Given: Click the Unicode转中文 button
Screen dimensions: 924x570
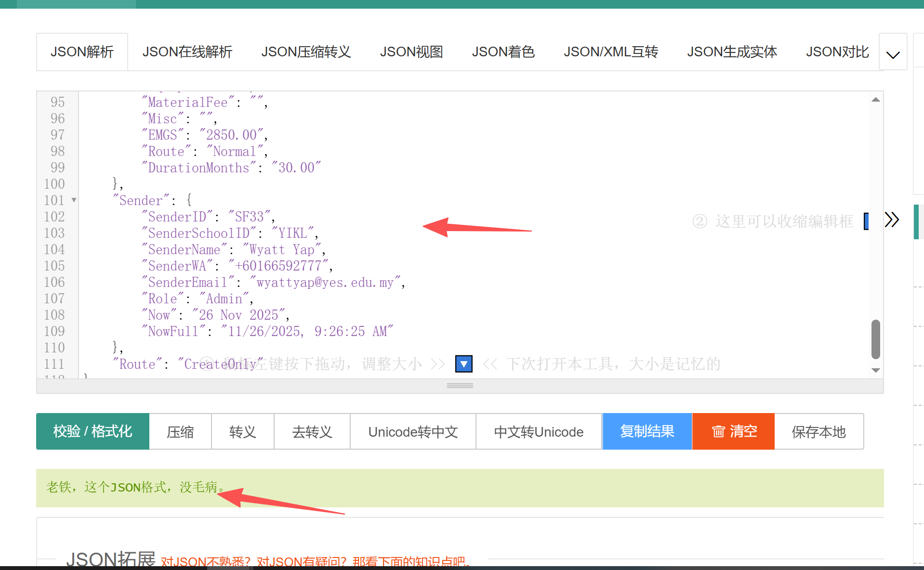Looking at the screenshot, I should click(413, 432).
